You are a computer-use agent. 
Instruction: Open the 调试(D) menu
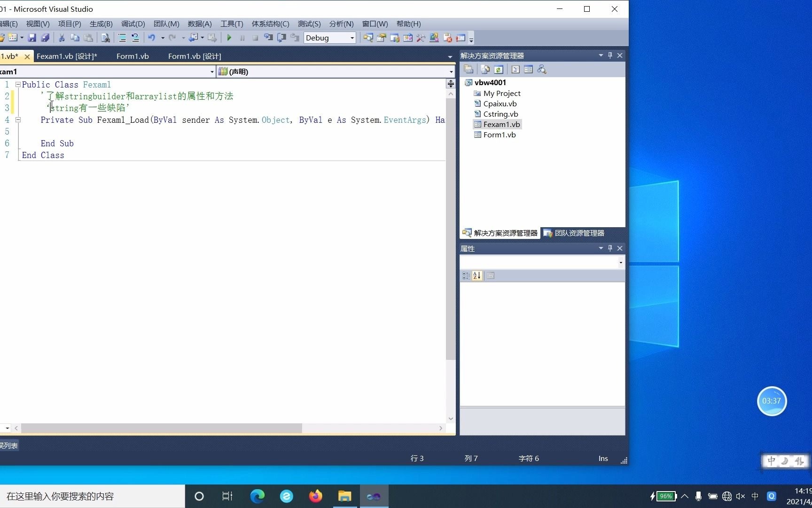133,24
